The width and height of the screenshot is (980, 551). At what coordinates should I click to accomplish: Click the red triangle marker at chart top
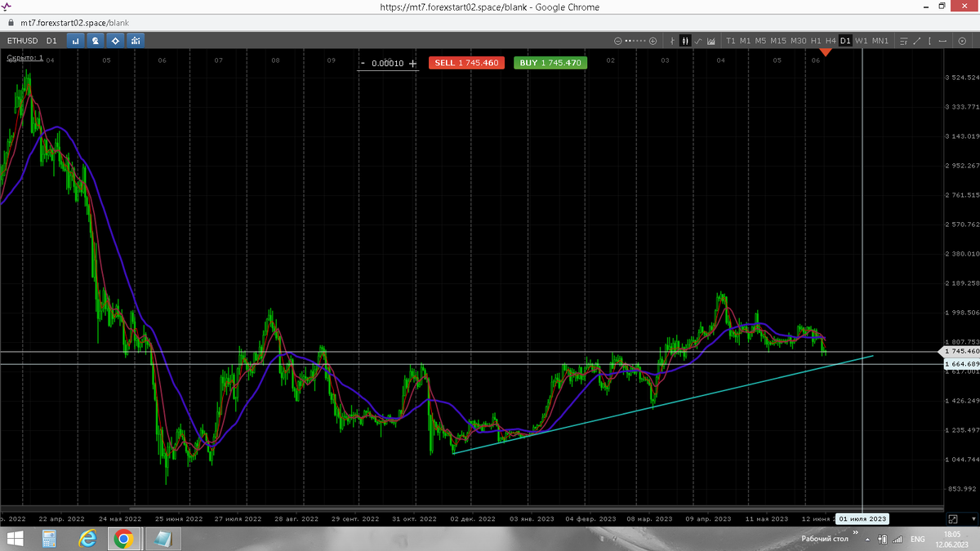[826, 52]
